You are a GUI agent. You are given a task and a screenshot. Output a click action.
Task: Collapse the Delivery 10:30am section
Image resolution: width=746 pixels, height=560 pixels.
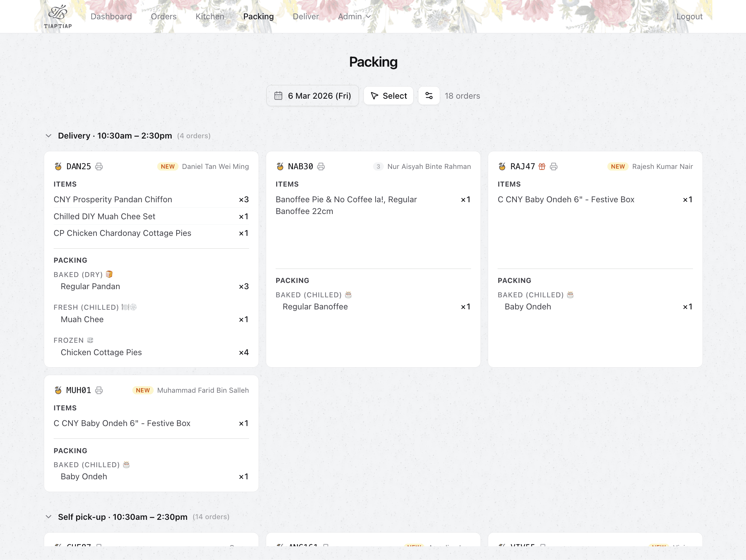click(49, 136)
